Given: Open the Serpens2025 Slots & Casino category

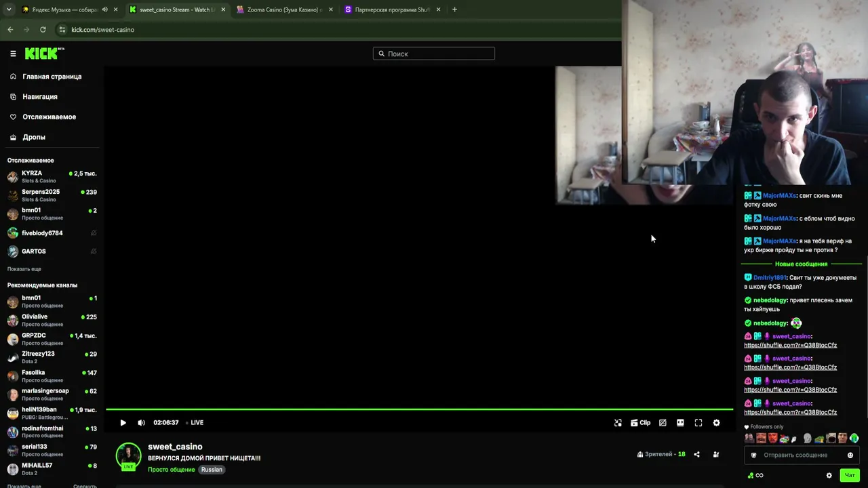Looking at the screenshot, I should (x=39, y=200).
